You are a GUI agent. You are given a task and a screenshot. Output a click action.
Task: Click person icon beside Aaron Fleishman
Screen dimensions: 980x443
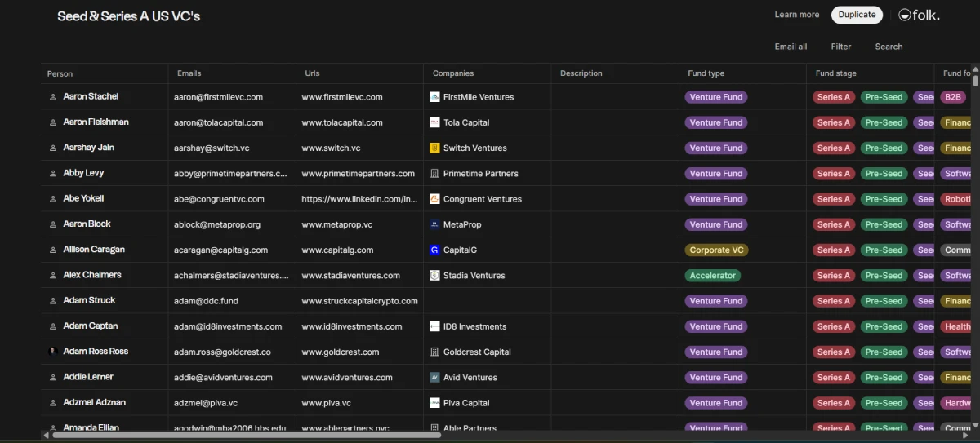(x=53, y=122)
